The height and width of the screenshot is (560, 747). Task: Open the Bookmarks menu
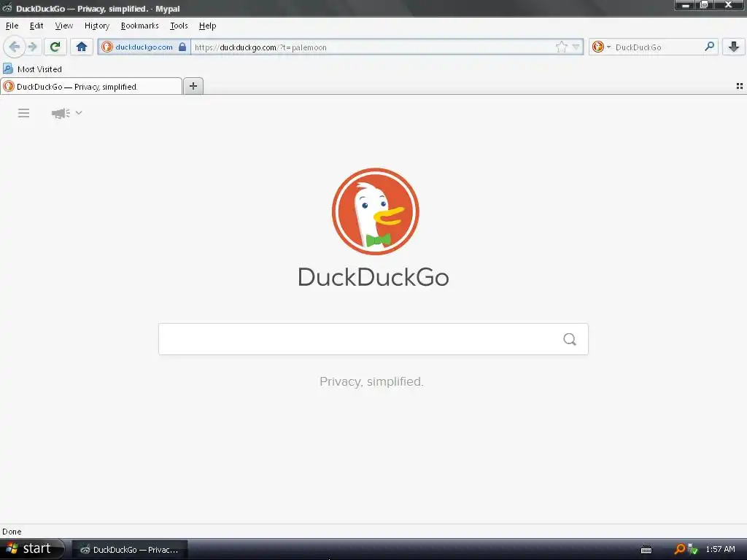coord(139,26)
